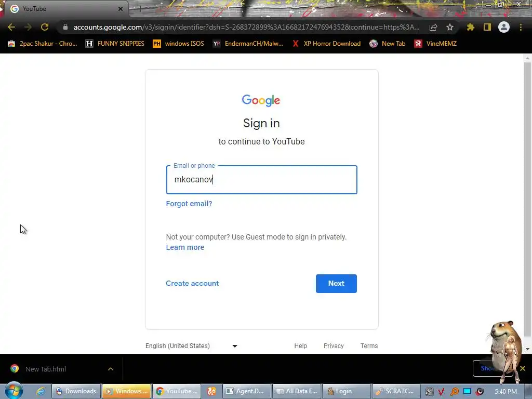This screenshot has width=532, height=399.
Task: Open the Privacy footer link
Action: [334, 345]
